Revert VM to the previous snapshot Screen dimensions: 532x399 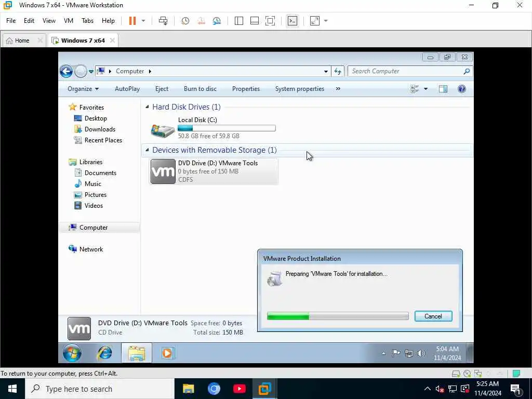[x=201, y=21]
